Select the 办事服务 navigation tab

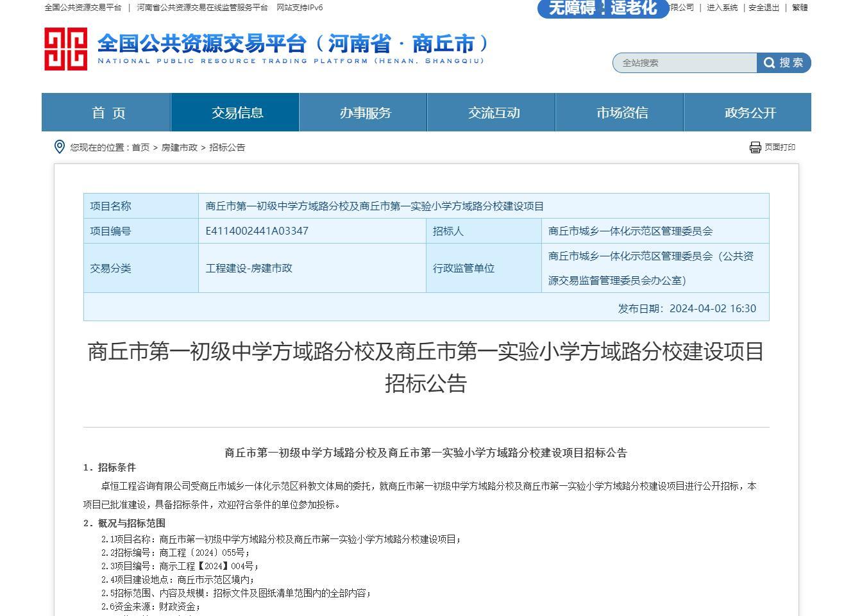(x=366, y=113)
